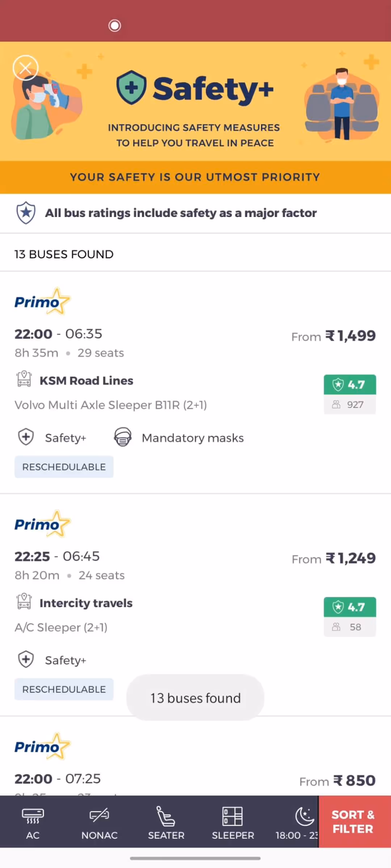The image size is (391, 868).
Task: Toggle the SEATER filter icon
Action: click(166, 816)
